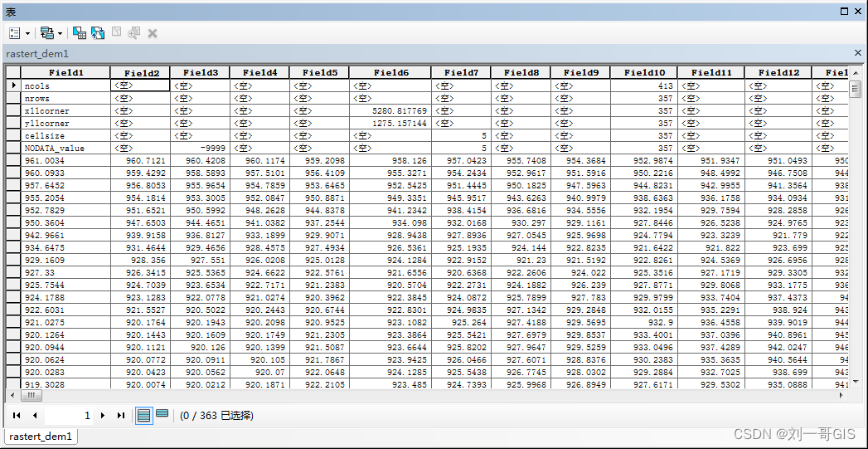
Task: Expand the Table Options dropdown arrow
Action: click(x=27, y=34)
